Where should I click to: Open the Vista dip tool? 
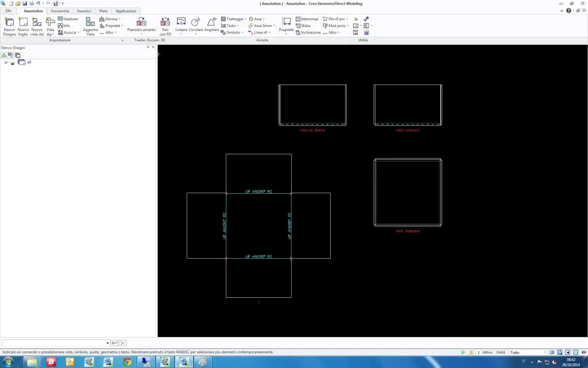coord(51,26)
